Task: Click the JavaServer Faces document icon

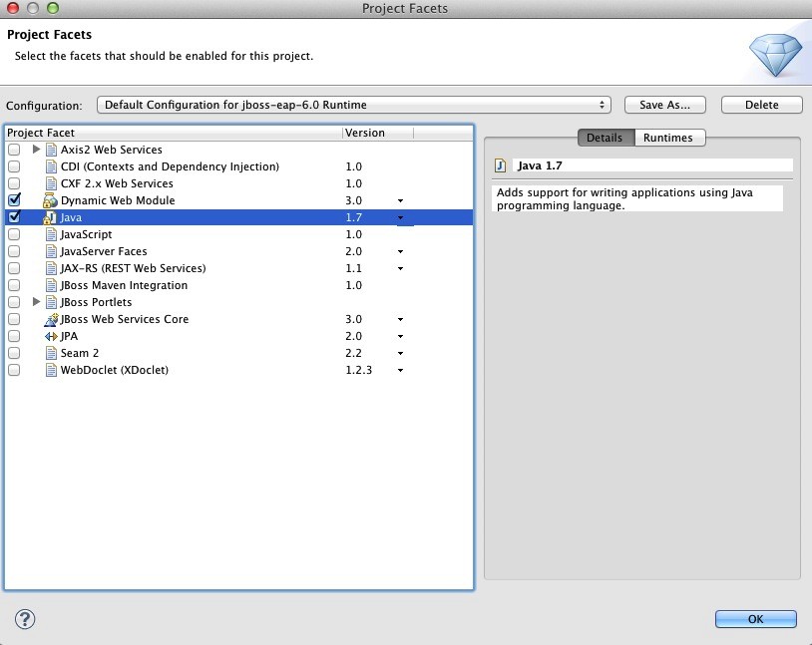Action: click(x=51, y=251)
